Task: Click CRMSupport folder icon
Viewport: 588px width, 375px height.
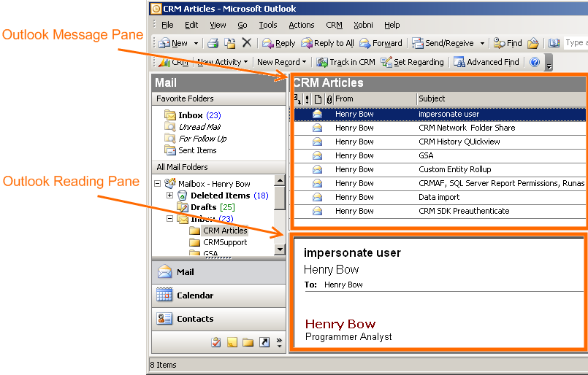Action: point(194,242)
